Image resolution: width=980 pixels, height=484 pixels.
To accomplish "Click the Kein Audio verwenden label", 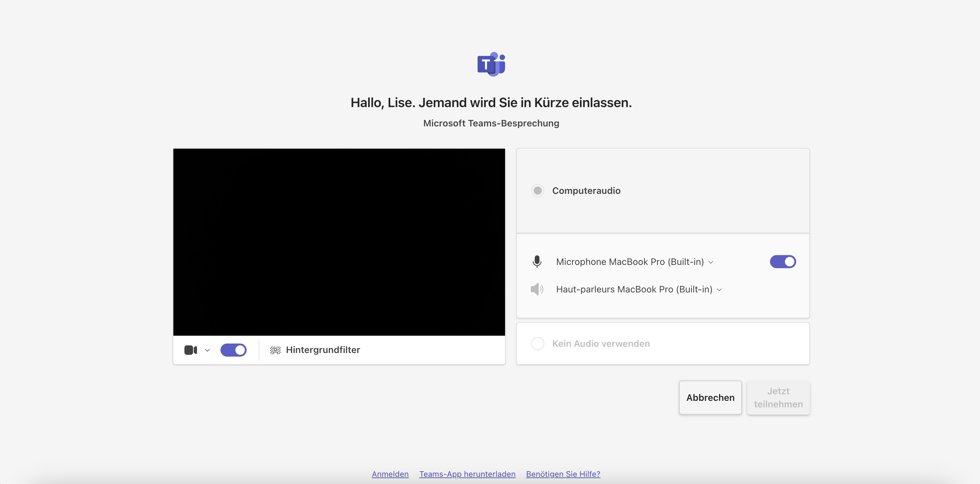I will (x=601, y=344).
